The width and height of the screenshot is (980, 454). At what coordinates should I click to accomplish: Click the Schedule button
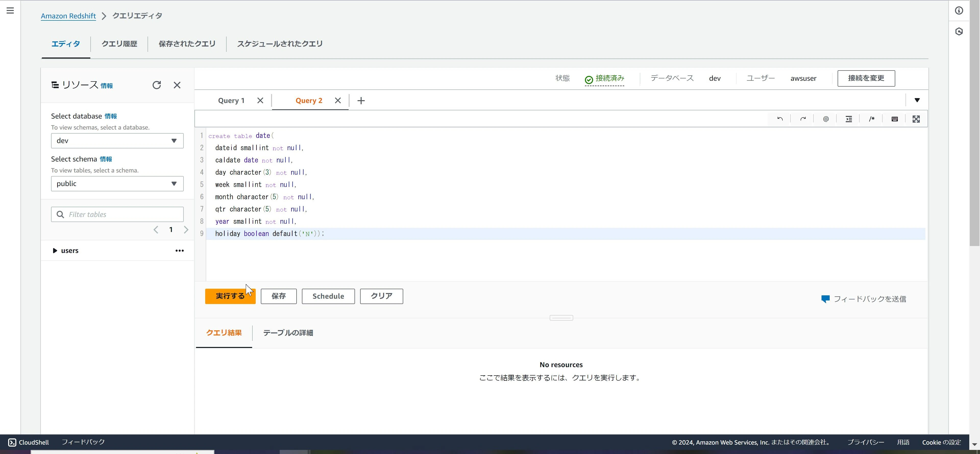point(328,296)
